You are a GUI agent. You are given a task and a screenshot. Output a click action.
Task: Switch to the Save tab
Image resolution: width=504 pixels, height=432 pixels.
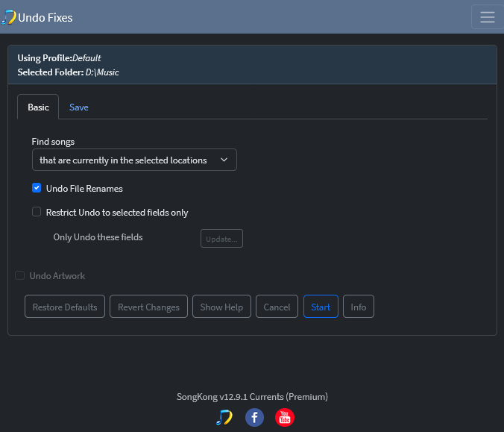point(79,107)
